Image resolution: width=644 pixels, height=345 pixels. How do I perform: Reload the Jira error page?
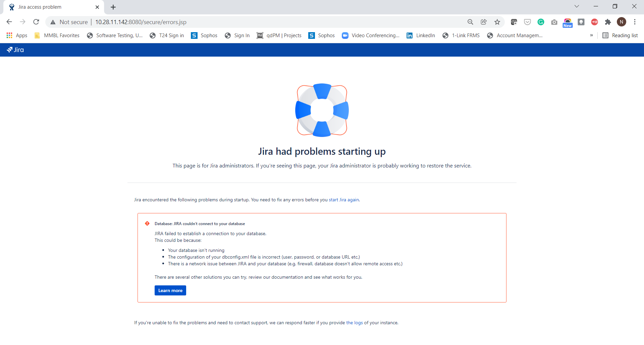(x=36, y=22)
